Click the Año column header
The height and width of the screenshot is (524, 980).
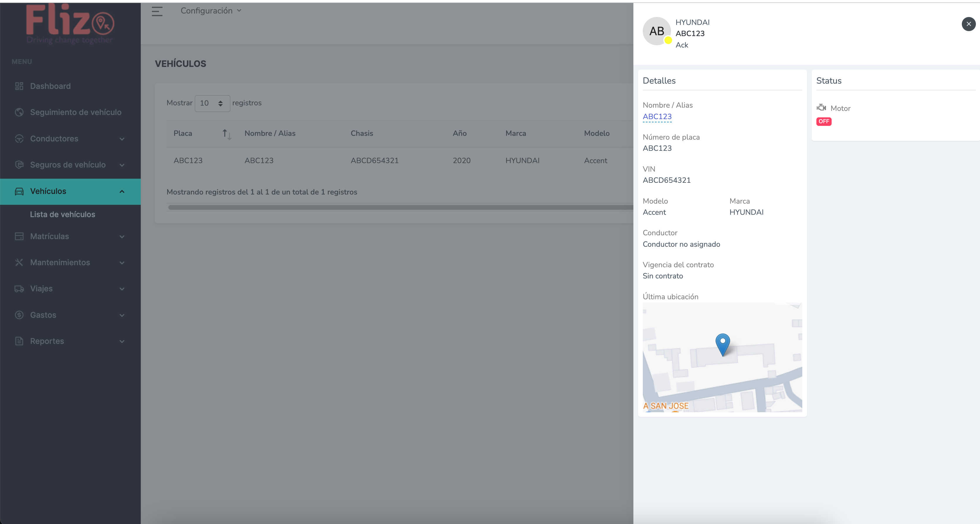pyautogui.click(x=460, y=133)
